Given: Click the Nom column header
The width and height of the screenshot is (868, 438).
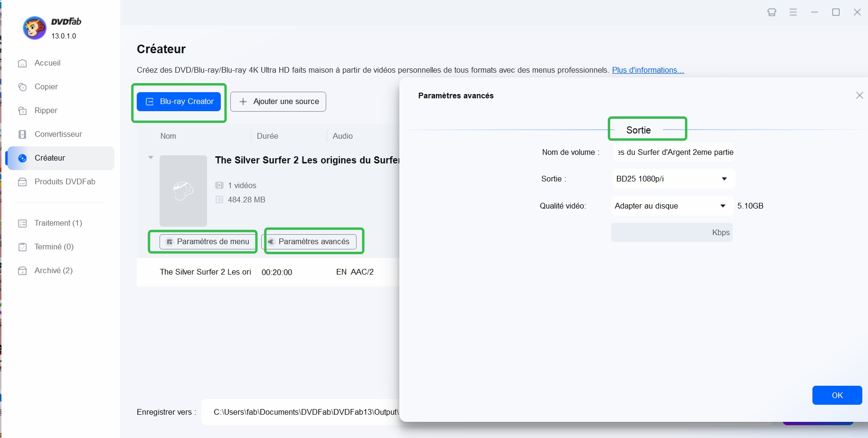Looking at the screenshot, I should pyautogui.click(x=168, y=136).
